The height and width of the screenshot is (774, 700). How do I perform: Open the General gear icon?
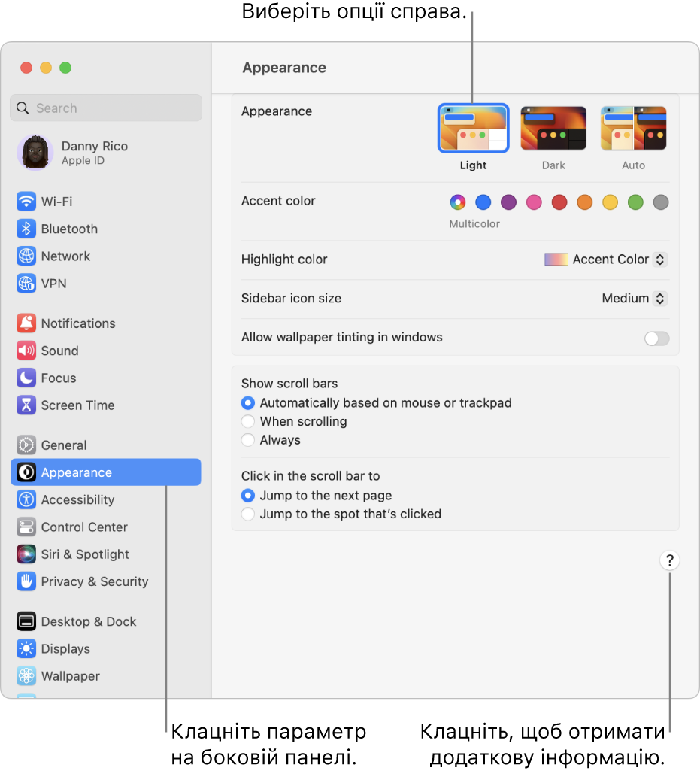26,445
